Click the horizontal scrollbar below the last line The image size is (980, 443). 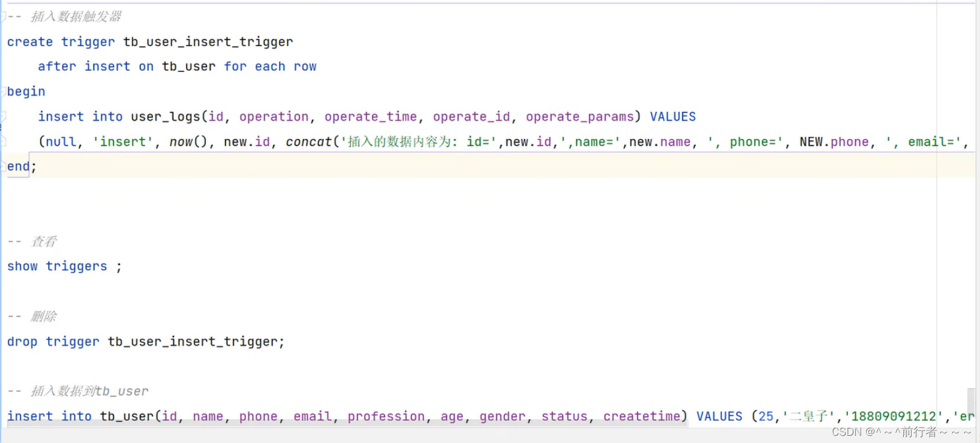click(348, 423)
